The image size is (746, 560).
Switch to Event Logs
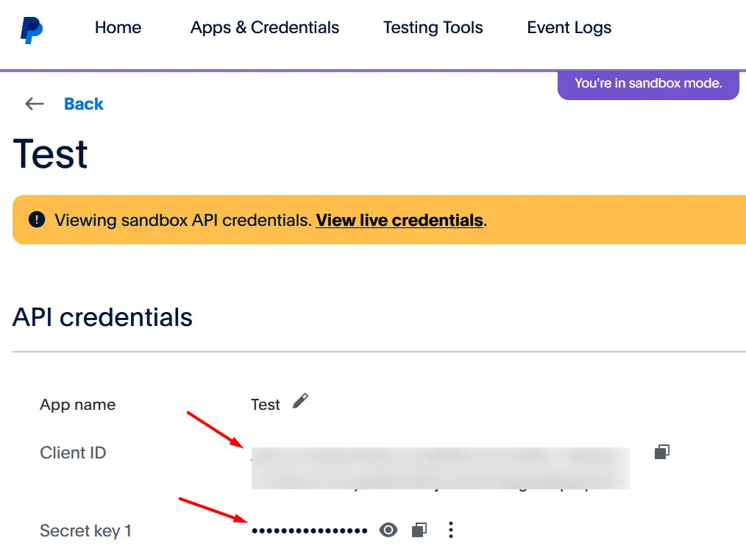[x=569, y=28]
